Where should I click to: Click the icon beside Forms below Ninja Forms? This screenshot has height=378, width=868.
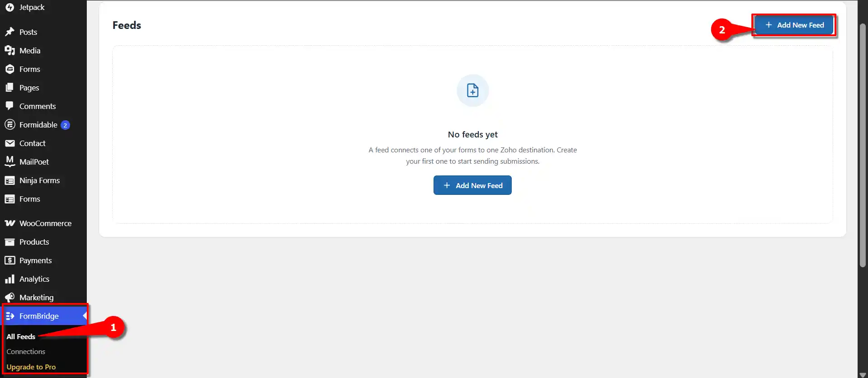tap(9, 199)
